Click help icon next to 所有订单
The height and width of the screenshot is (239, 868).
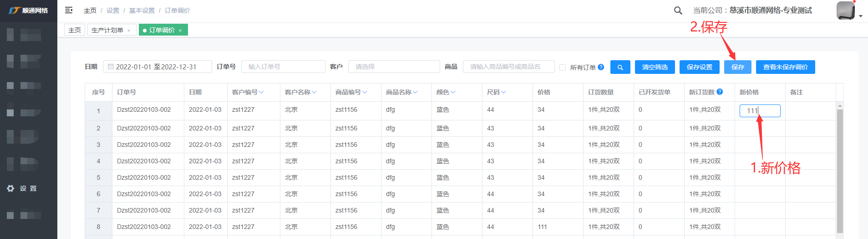(x=601, y=67)
